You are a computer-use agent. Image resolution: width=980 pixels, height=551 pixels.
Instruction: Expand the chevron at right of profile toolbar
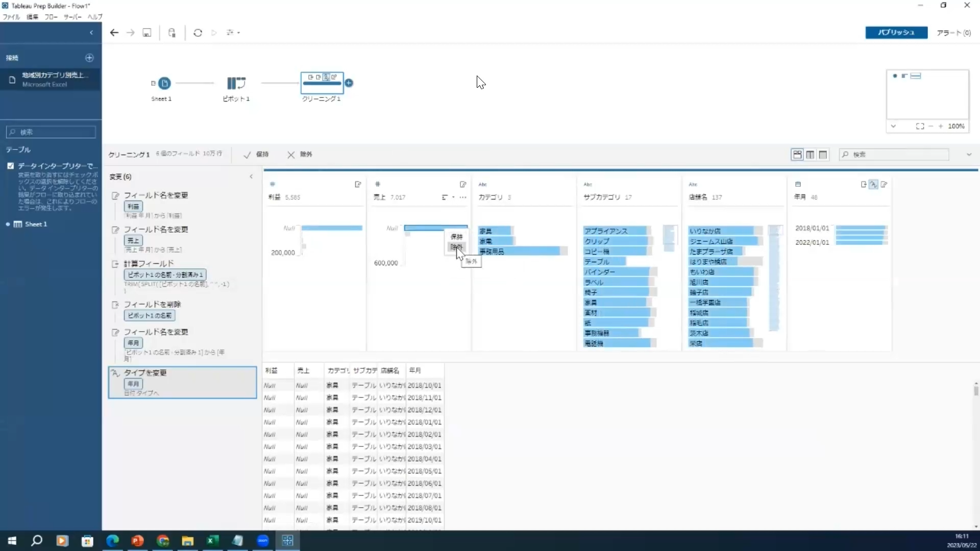969,155
